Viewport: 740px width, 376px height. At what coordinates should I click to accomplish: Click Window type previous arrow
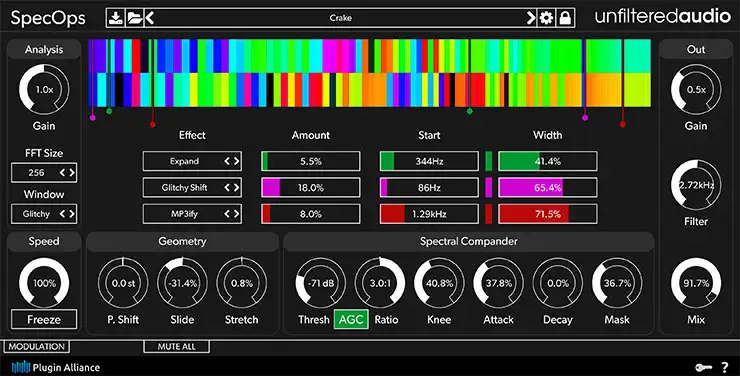point(62,214)
